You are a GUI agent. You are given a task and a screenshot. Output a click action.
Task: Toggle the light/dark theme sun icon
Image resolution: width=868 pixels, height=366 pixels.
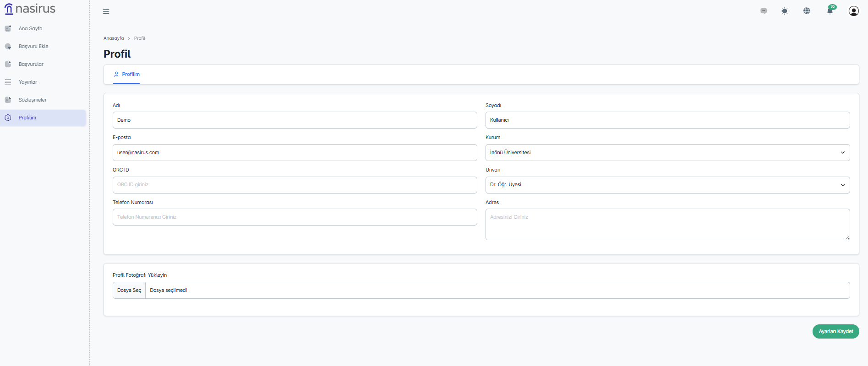pyautogui.click(x=785, y=11)
